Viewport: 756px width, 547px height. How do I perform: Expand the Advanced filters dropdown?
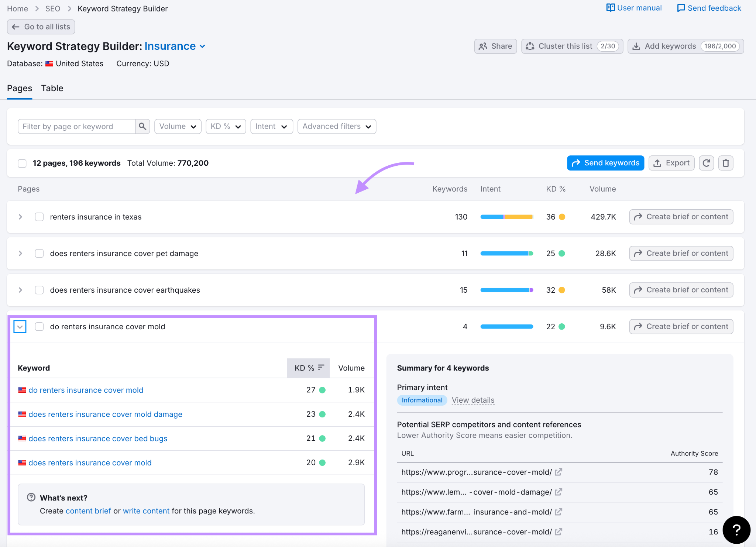[336, 127]
